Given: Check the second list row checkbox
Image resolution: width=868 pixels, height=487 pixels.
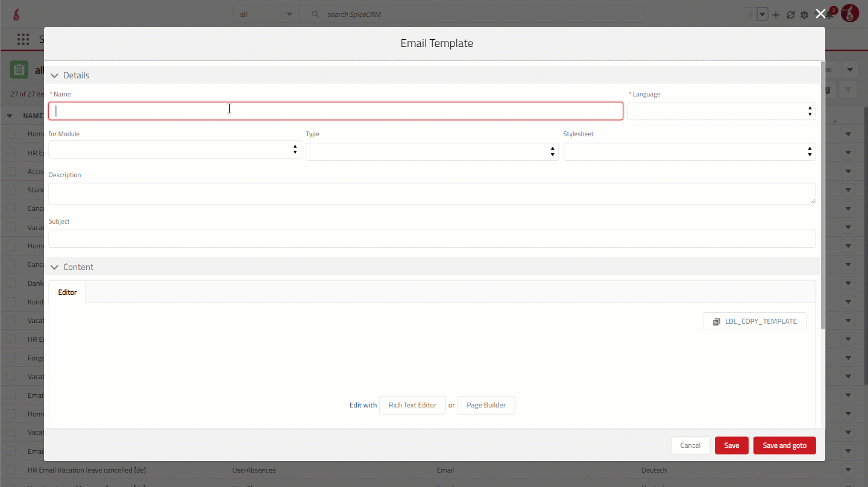Looking at the screenshot, I should pos(11,153).
